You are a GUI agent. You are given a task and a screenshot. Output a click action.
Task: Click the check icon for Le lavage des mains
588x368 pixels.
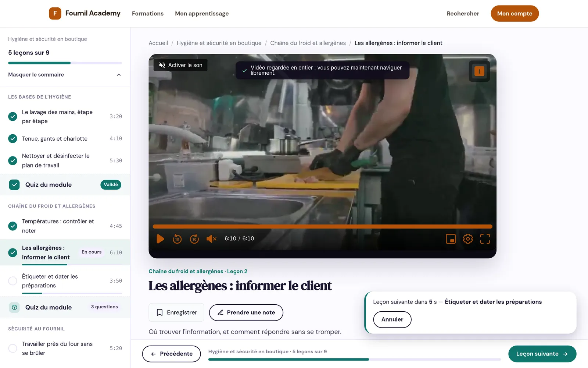[x=13, y=117]
